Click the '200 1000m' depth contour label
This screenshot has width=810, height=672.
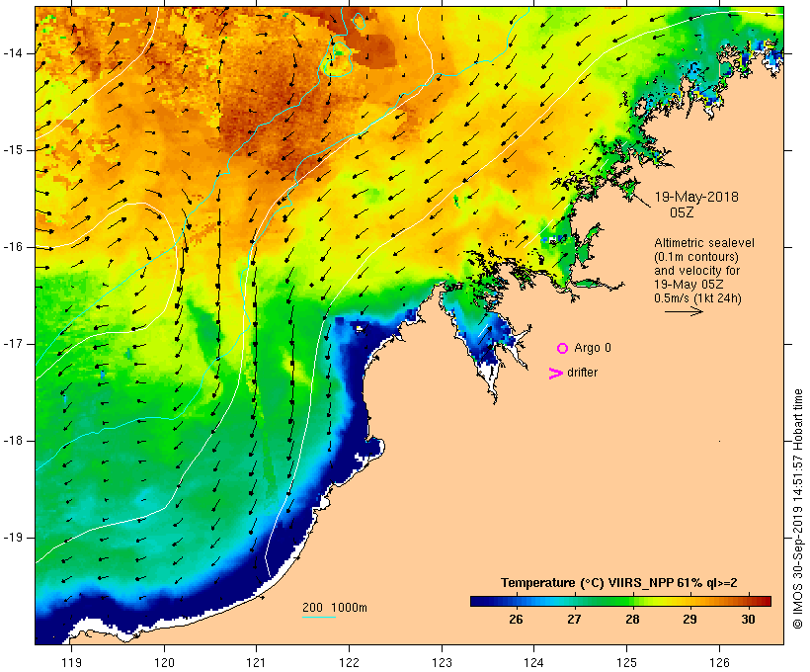tap(335, 608)
